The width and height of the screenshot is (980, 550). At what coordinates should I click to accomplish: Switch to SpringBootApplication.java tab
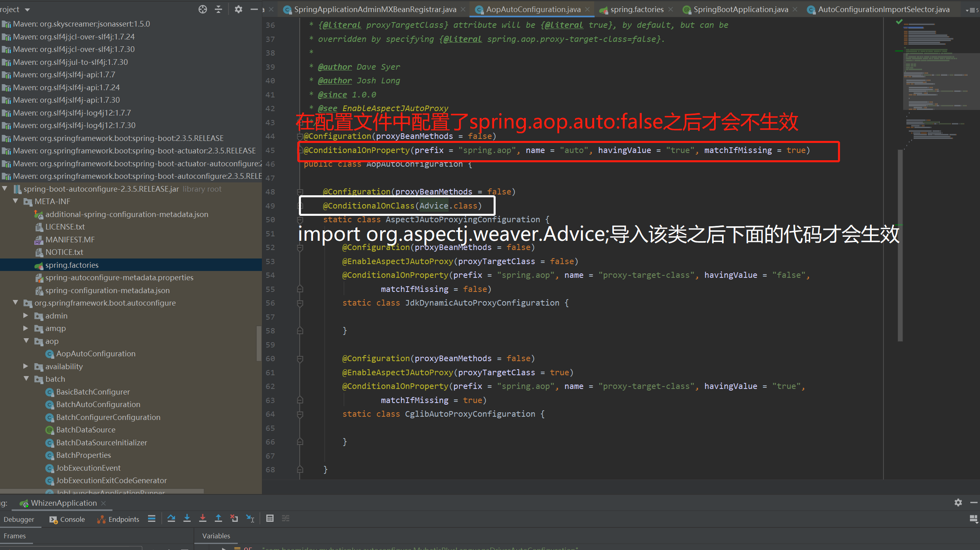point(740,9)
